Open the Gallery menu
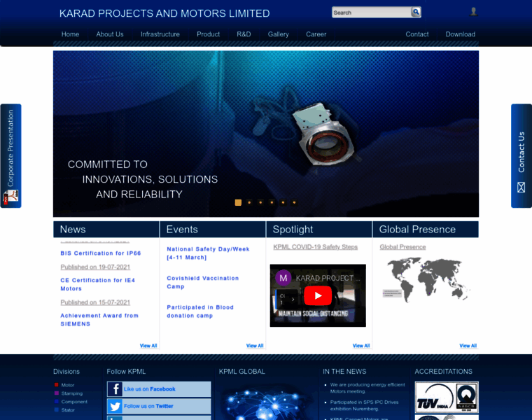 (x=278, y=34)
